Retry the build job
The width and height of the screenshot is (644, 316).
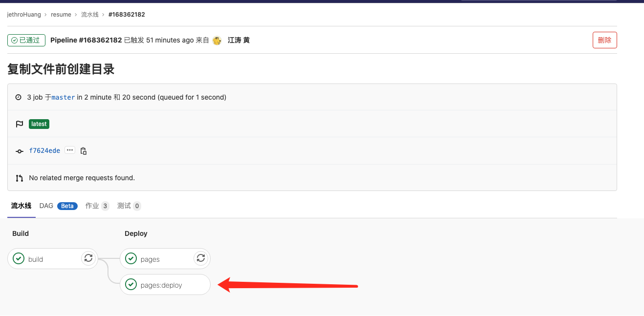pos(88,258)
